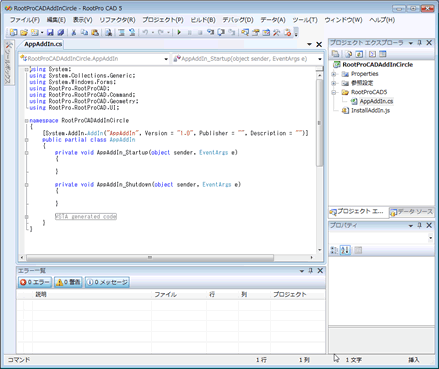Click View Designer icon in Project Explorer toolbar
The height and width of the screenshot is (369, 439).
tap(382, 54)
